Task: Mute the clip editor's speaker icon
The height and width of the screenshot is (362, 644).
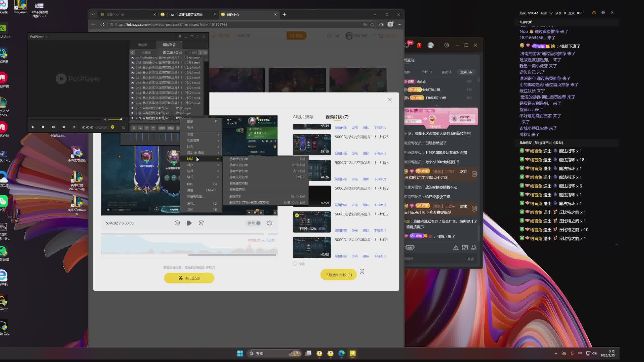Action: (269, 223)
